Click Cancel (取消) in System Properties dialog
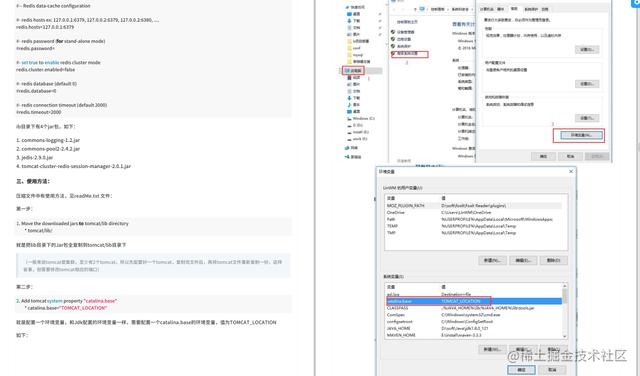The height and width of the screenshot is (376, 640). click(570, 156)
